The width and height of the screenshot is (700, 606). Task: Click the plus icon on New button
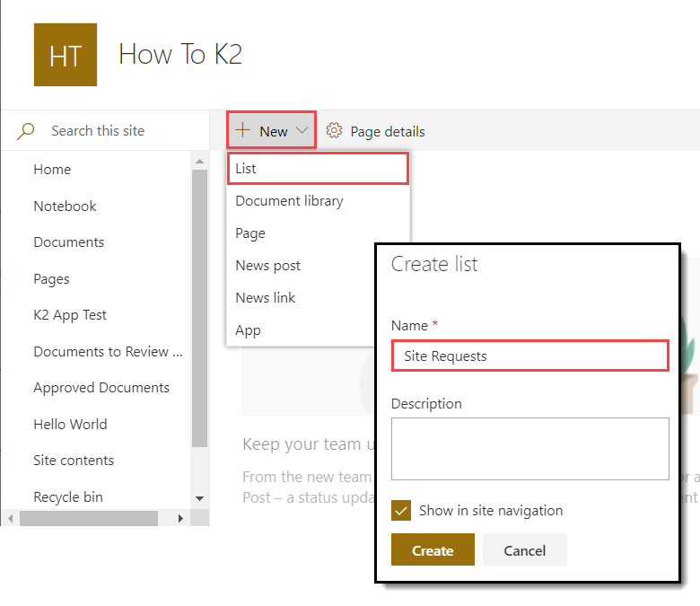[x=242, y=130]
